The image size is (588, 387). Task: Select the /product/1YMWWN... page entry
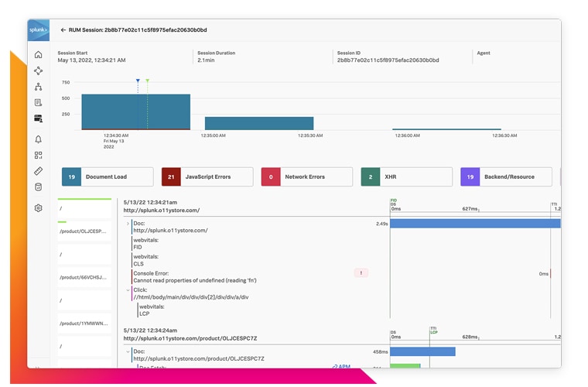(x=85, y=324)
